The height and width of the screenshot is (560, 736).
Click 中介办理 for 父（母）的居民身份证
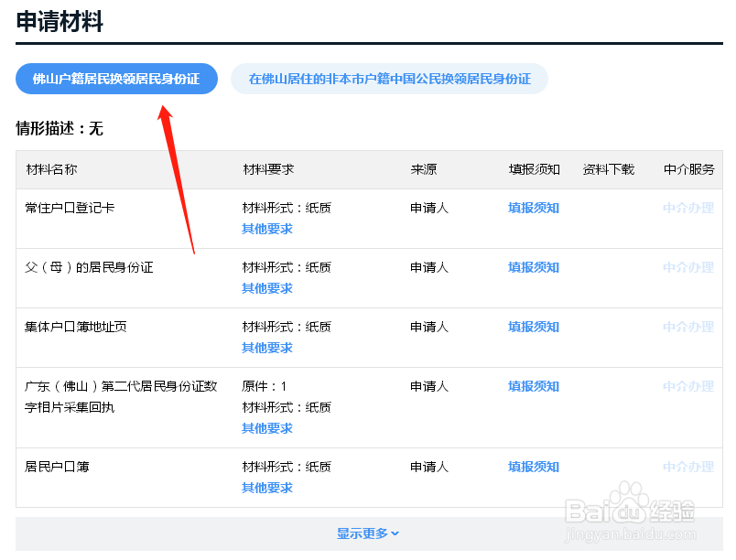point(687,267)
